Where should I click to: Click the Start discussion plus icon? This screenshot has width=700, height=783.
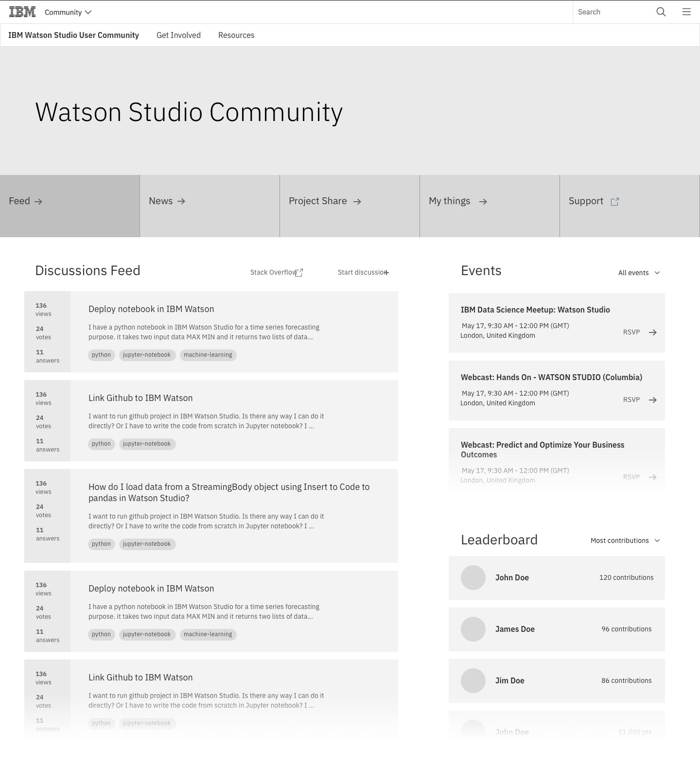point(386,273)
